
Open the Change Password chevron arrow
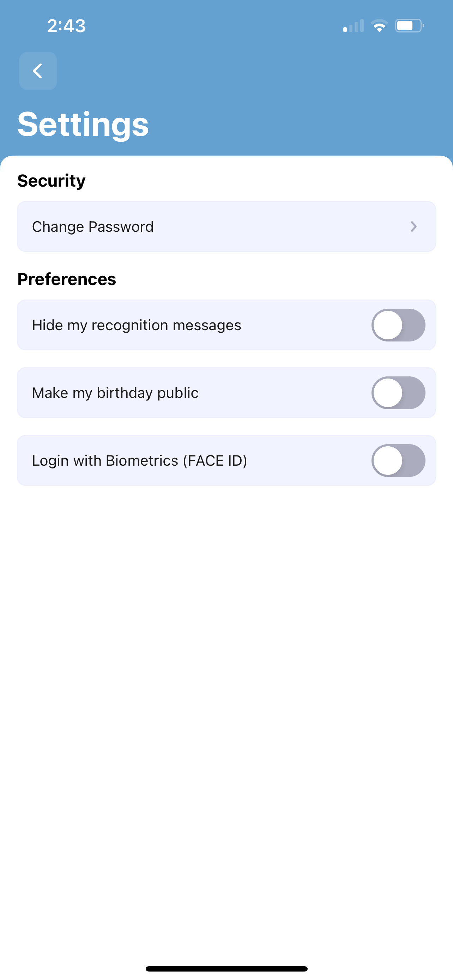click(x=414, y=227)
